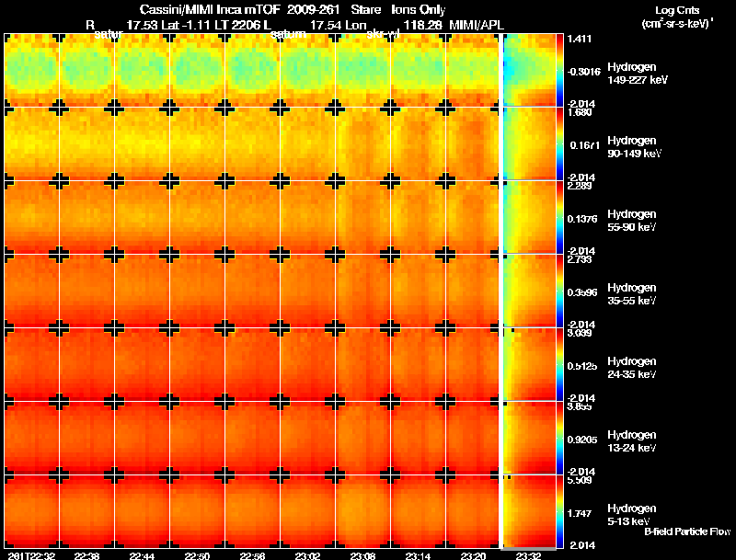The image size is (736, 560).
Task: Click the 22:44 time label on the axis
Action: coord(142,555)
